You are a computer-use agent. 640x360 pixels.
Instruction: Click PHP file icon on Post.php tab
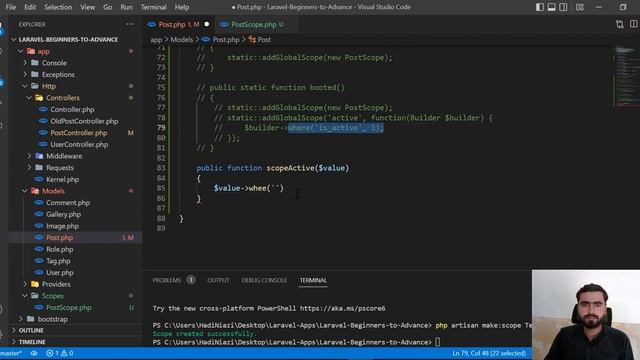point(151,24)
